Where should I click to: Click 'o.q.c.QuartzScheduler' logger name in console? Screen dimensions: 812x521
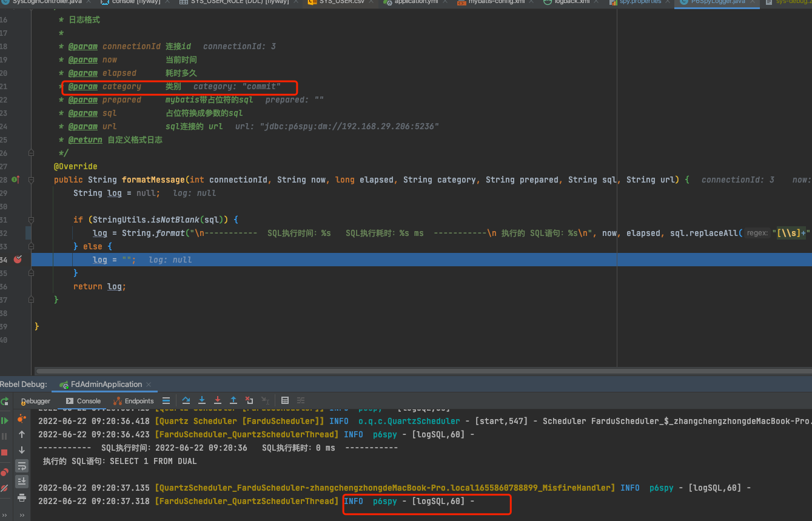pyautogui.click(x=409, y=421)
